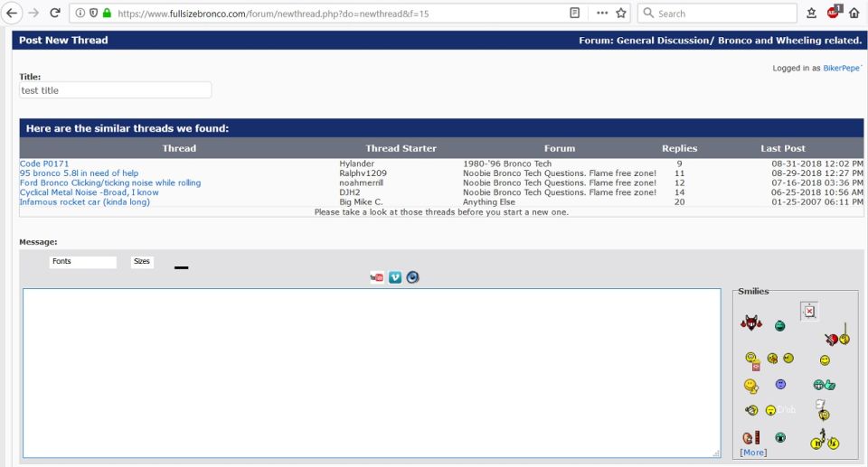Click the browser address bar URL
Screen dimensions: 868x467
273,14
